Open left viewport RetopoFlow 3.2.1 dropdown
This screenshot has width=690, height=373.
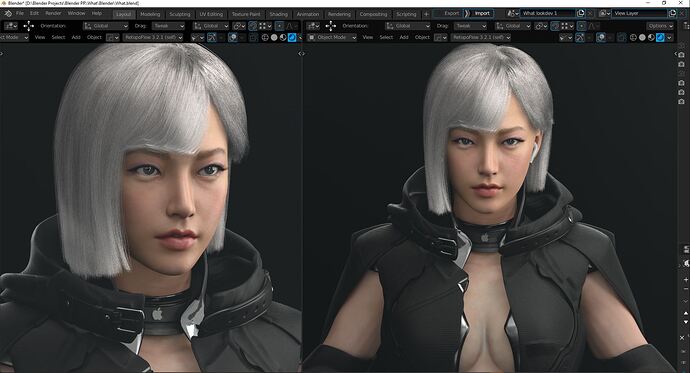point(153,37)
